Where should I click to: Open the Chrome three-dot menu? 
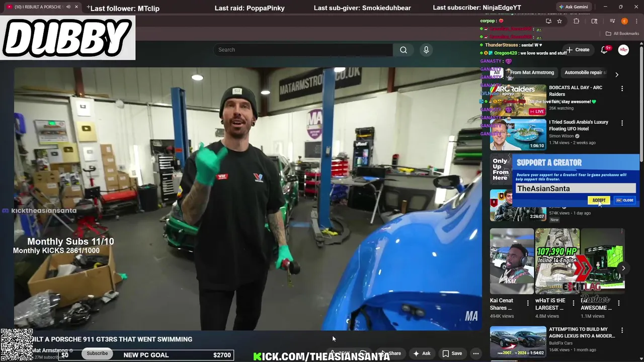636,21
